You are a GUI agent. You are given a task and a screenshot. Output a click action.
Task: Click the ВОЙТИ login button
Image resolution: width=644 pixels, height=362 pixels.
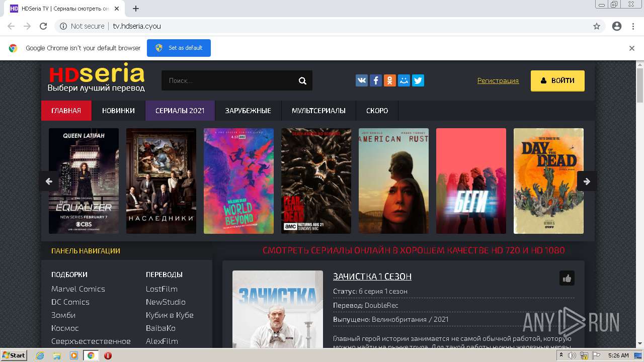click(557, 80)
